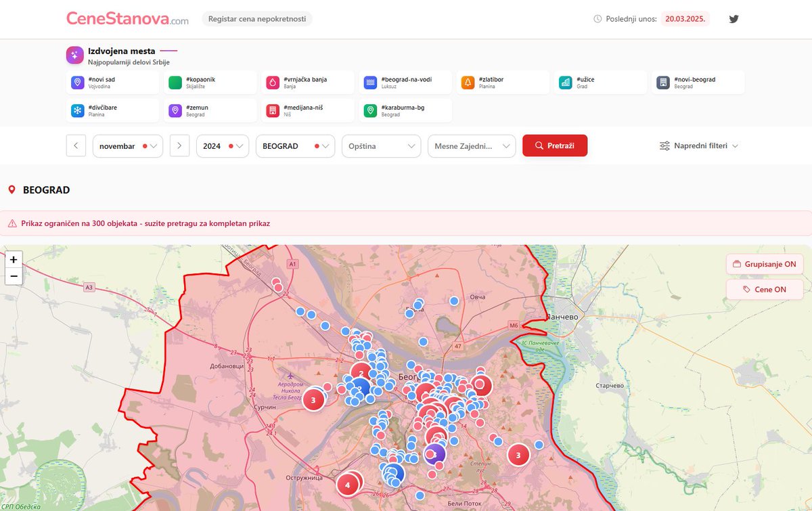
Task: Open the BEOGRAD city dropdown
Action: (295, 146)
